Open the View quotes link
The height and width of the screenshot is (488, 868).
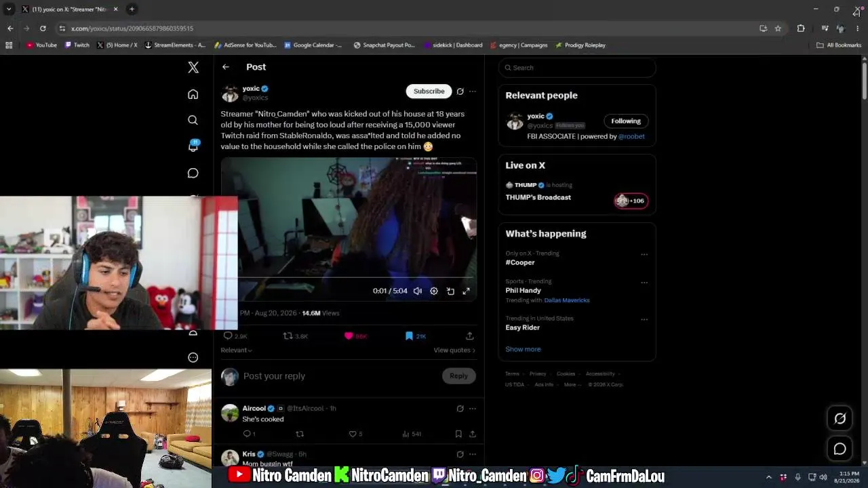coord(454,350)
